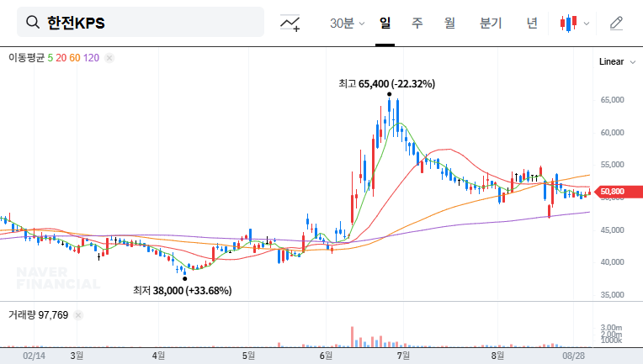
Task: Select the 5-day moving average value
Action: (50, 58)
